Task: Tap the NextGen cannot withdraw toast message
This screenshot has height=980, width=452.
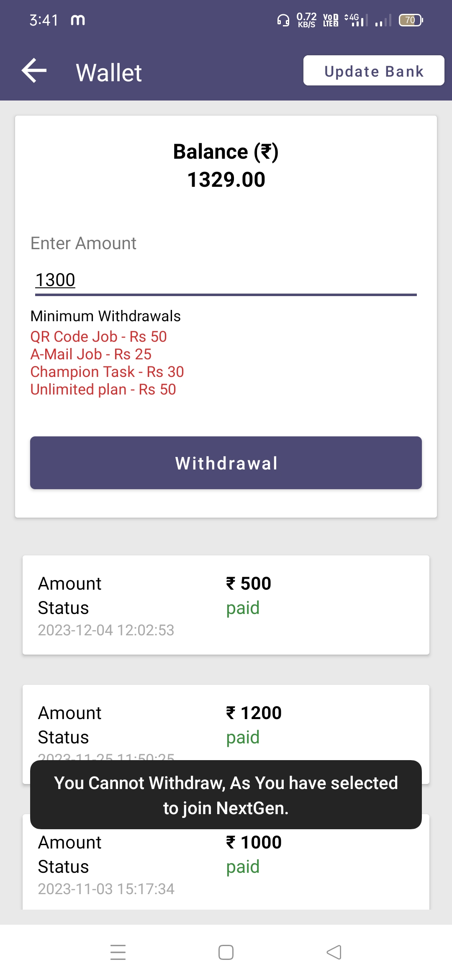Action: point(226,794)
